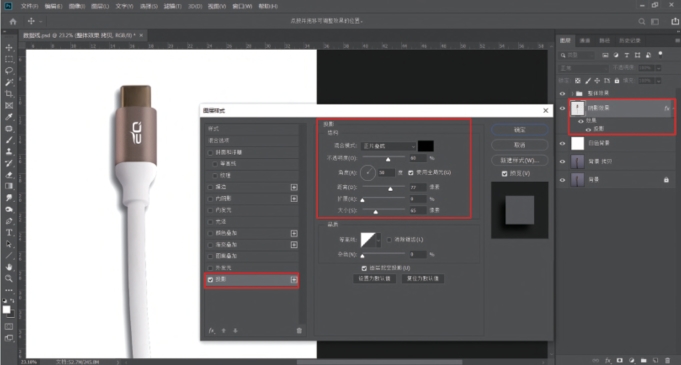The height and width of the screenshot is (365, 681).
Task: Select the Hand tool
Action: coord(9,267)
